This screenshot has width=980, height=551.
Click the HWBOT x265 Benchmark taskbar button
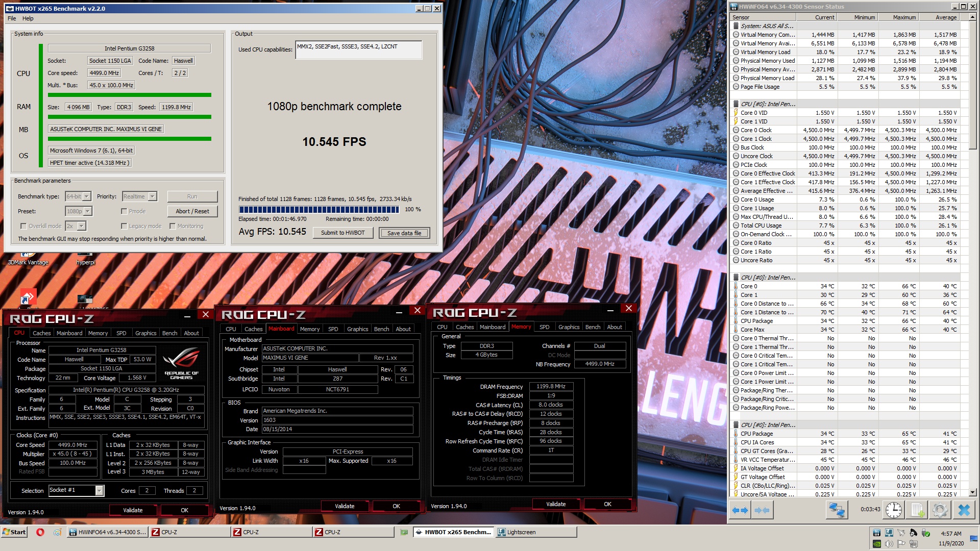(453, 532)
